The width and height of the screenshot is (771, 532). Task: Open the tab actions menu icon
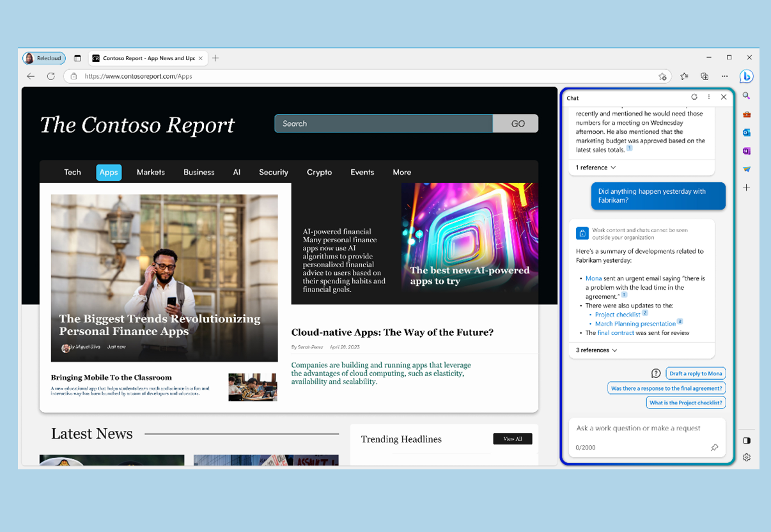pyautogui.click(x=77, y=58)
